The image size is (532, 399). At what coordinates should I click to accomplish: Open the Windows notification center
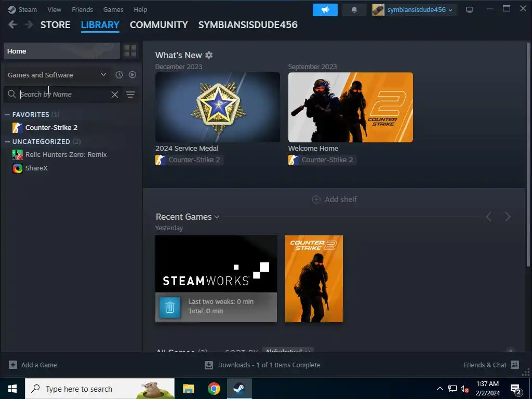tap(516, 389)
